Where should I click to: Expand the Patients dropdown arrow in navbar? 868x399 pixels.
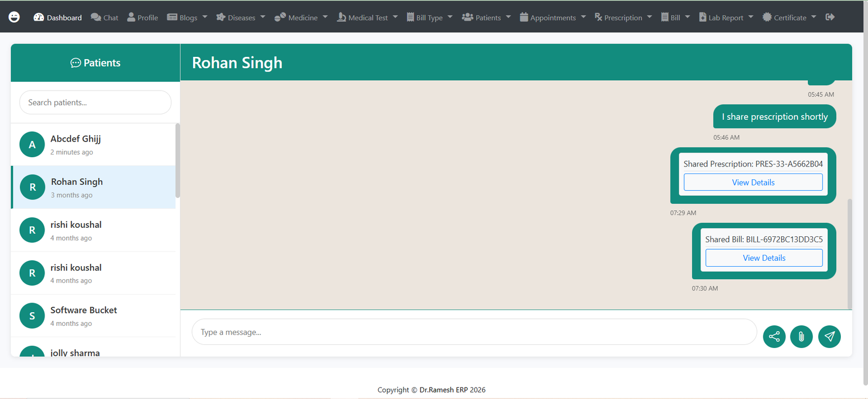coord(508,17)
